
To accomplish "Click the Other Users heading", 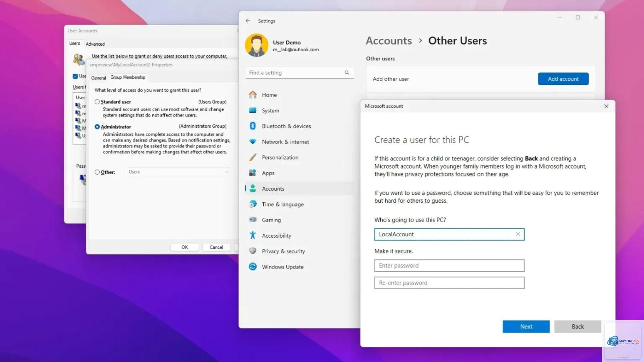I will click(458, 41).
